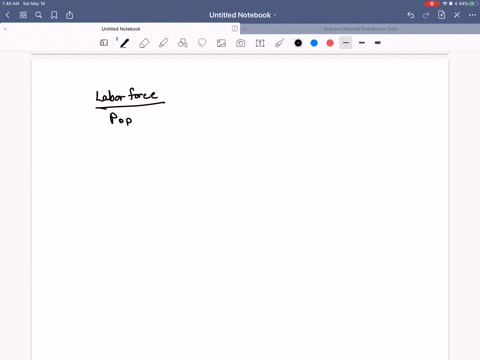
Task: Select the Pen tool
Action: coord(124,43)
